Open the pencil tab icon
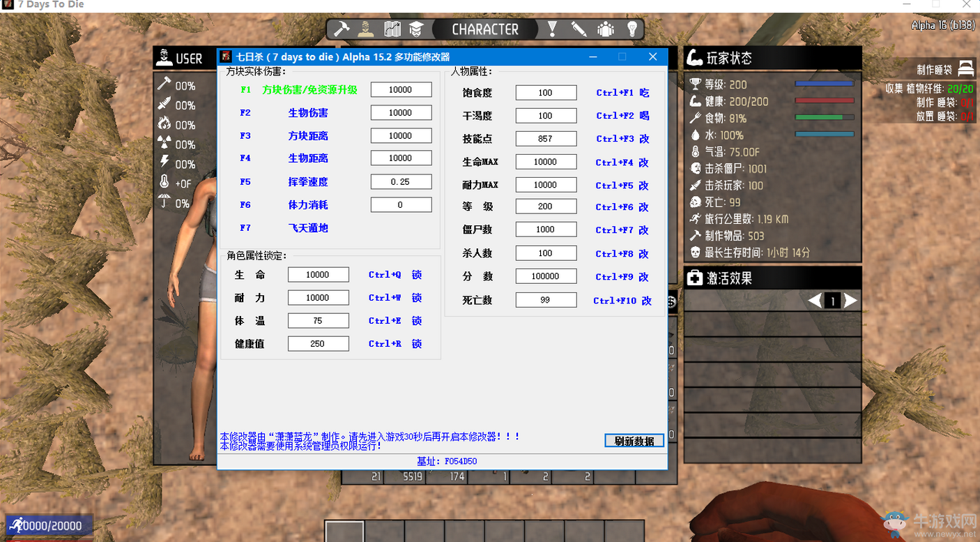This screenshot has height=542, width=980. pos(579,29)
